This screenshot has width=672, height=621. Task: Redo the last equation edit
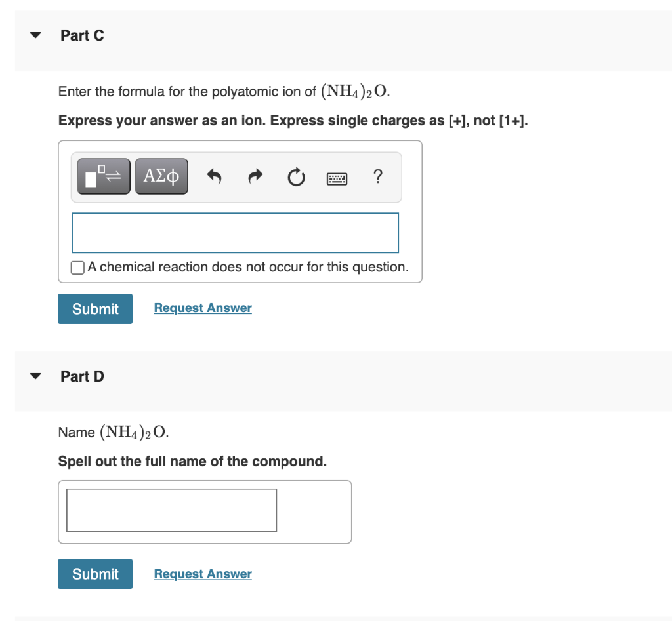(x=255, y=176)
